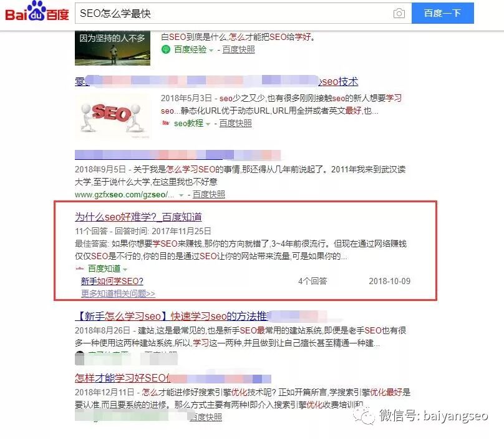Open the 百度知道 source label
The width and height of the screenshot is (504, 439).
104,269
